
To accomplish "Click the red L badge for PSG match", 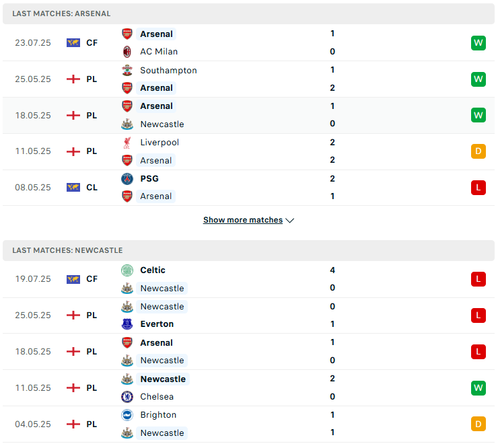I will tap(478, 188).
